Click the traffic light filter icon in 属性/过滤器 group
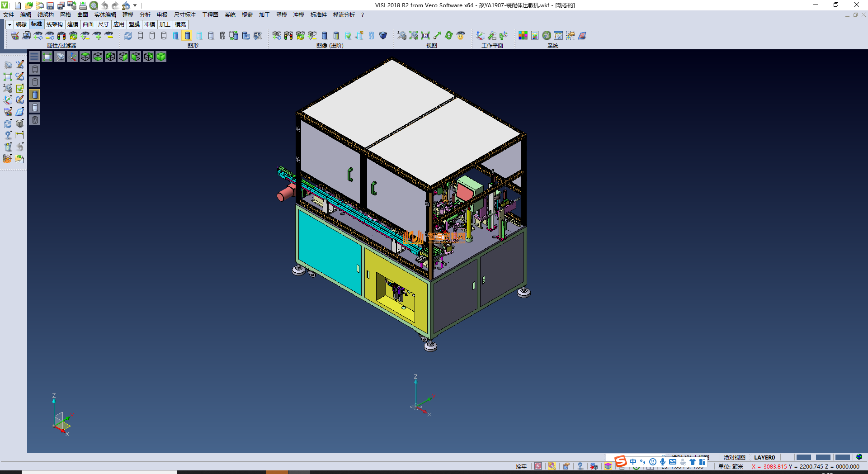This screenshot has width=868, height=474. (x=61, y=36)
